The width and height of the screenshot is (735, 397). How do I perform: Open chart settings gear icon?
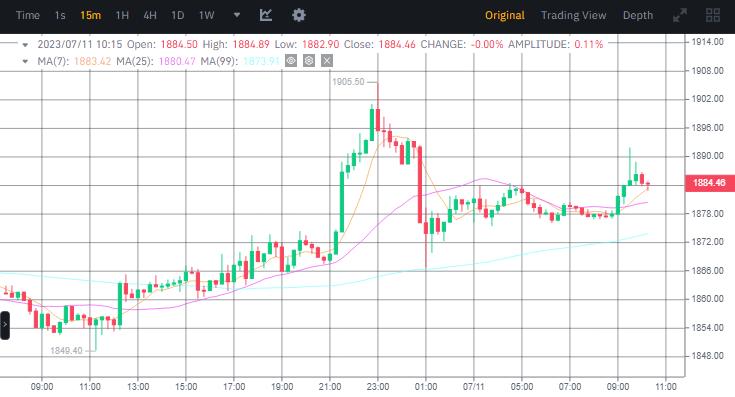(299, 15)
